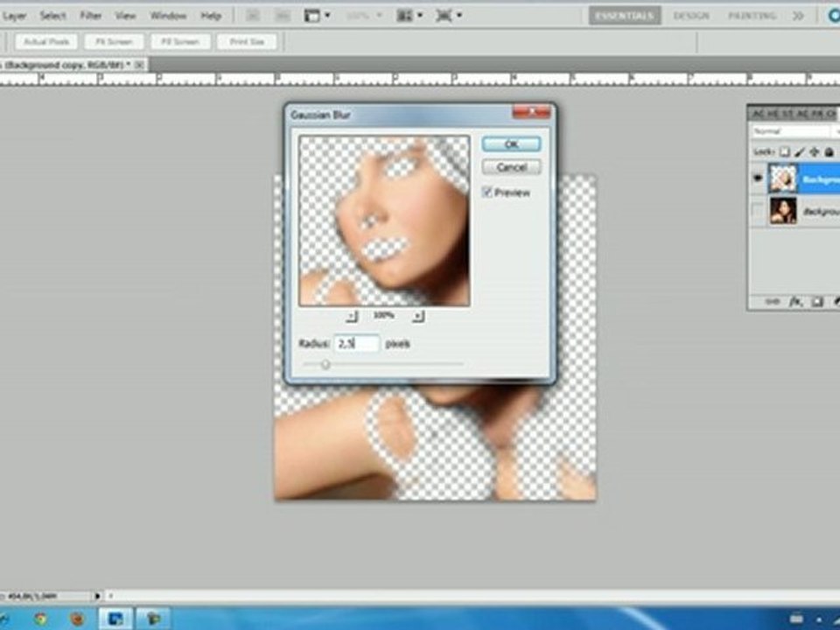Click the Radius slider handle
The width and height of the screenshot is (840, 630).
(325, 364)
